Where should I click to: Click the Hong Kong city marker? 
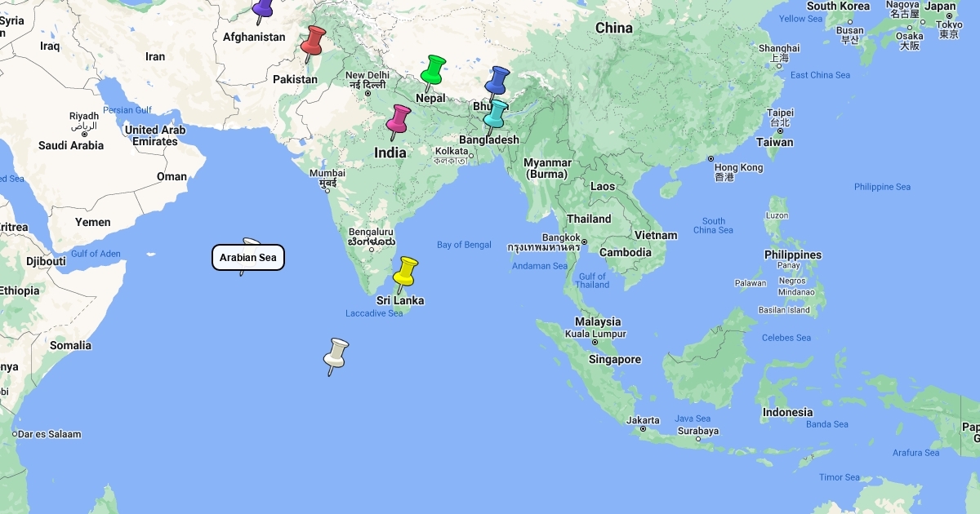[710, 158]
